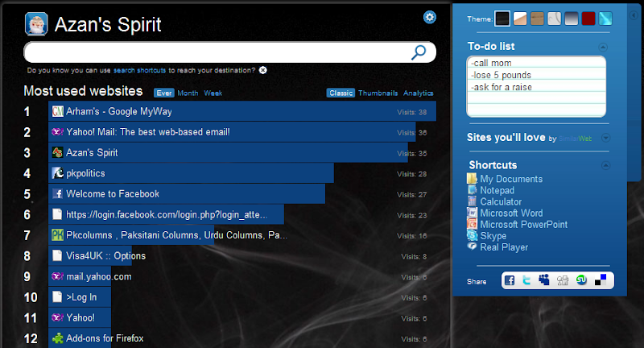
Task: Expand the Sites you'll love section
Action: coord(606,138)
